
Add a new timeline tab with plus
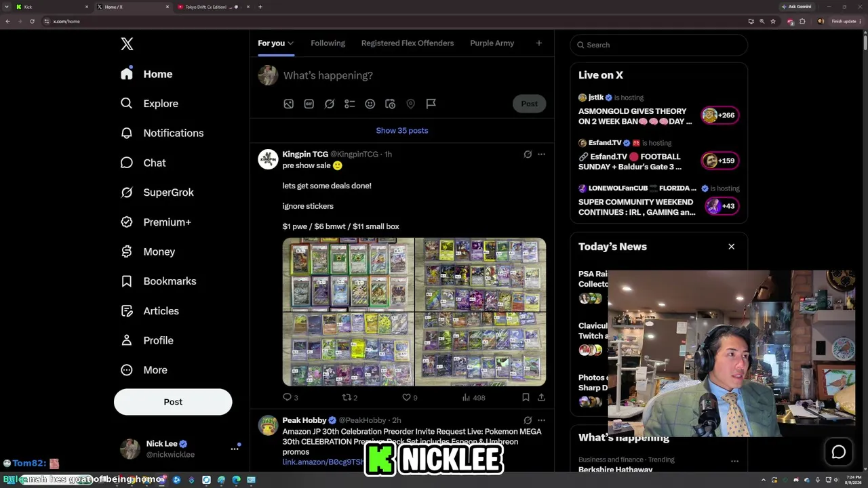(539, 43)
